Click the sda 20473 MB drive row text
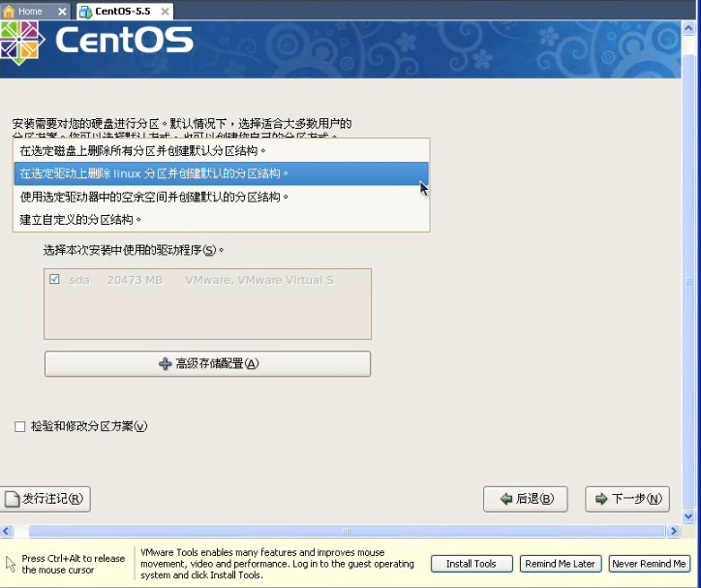The image size is (701, 588). tap(201, 280)
